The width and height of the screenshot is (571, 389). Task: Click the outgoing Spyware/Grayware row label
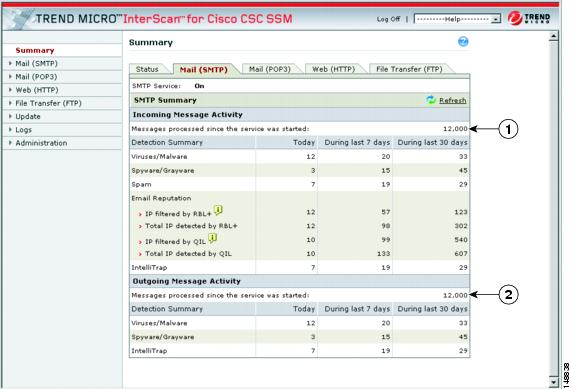click(162, 337)
